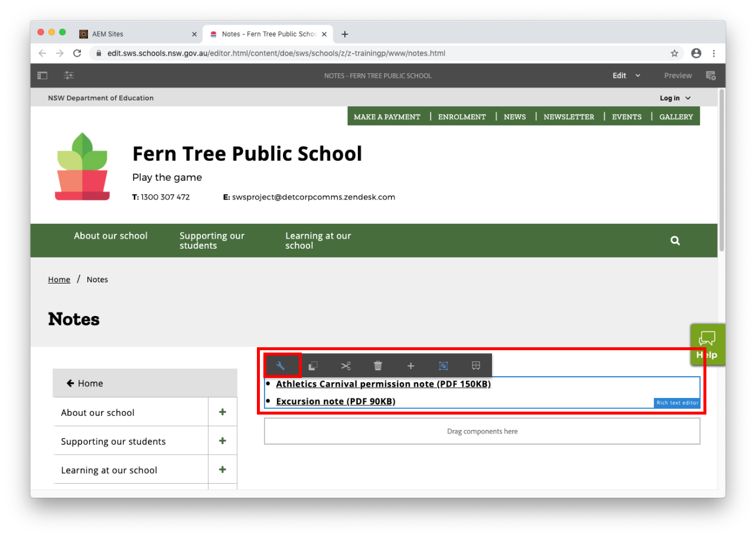Expand the Log in dropdown
This screenshot has width=756, height=538.
tap(675, 98)
